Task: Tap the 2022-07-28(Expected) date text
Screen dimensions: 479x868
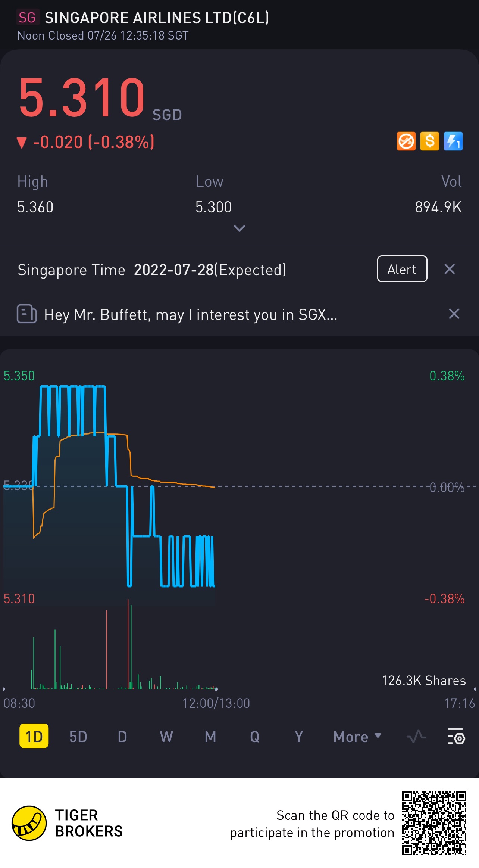Action: (x=210, y=270)
